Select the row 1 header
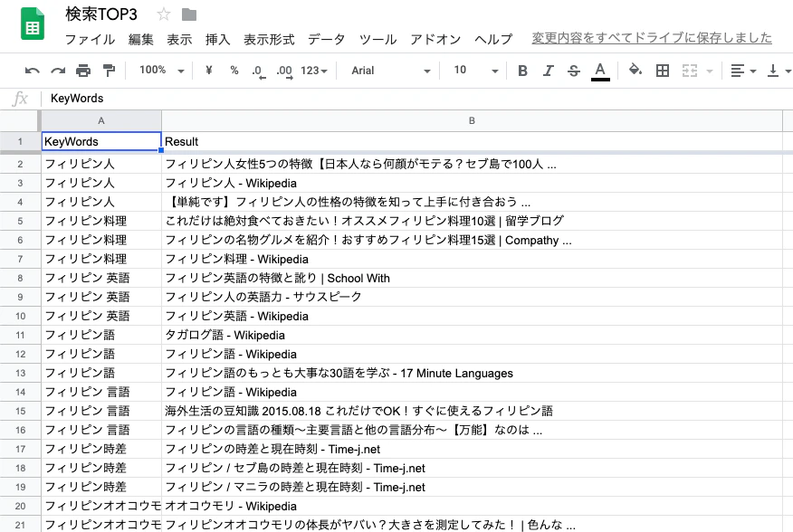This screenshot has height=532, width=793. (20, 142)
